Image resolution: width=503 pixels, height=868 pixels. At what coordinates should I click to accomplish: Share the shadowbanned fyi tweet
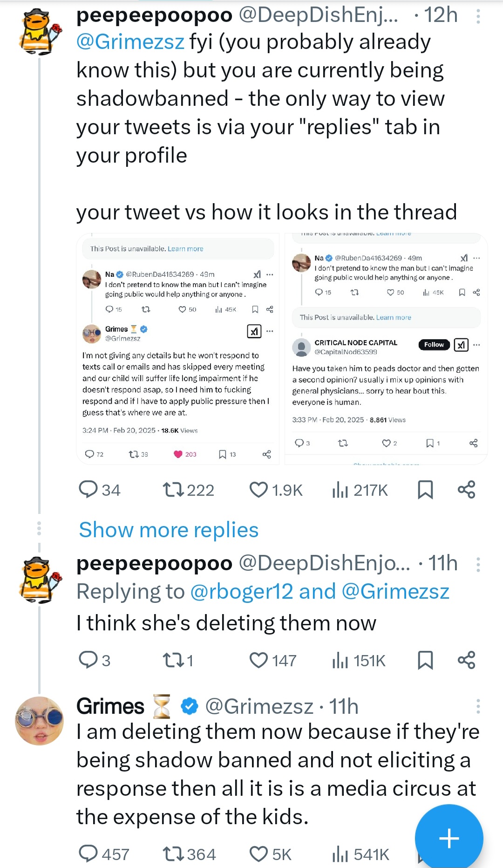coord(466,490)
